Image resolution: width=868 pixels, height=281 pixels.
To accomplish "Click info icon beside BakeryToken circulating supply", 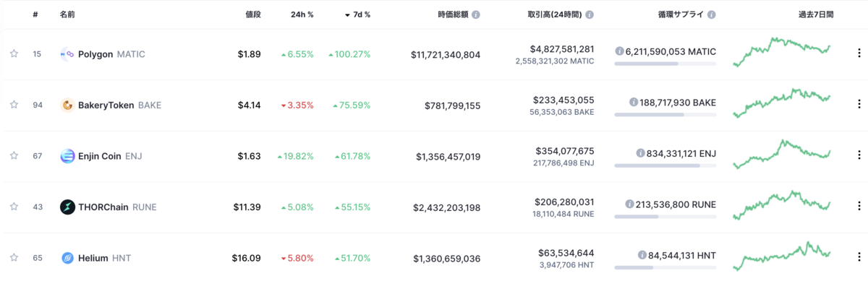I will [x=634, y=103].
